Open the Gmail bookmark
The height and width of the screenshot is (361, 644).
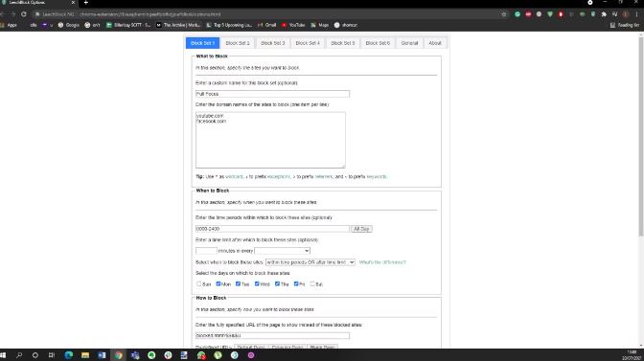[x=267, y=25]
